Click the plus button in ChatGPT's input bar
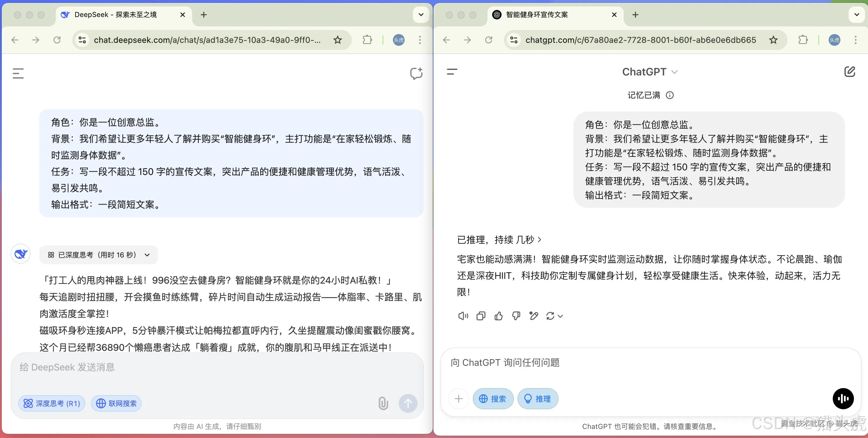 click(x=459, y=399)
